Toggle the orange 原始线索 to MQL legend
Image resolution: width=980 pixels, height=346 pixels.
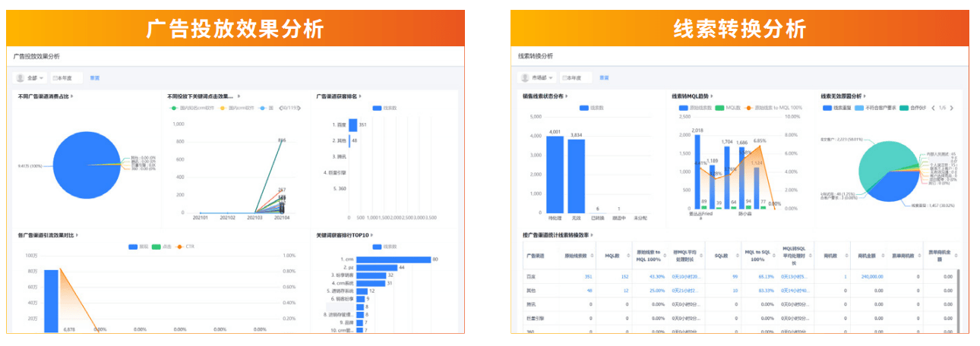coord(773,109)
